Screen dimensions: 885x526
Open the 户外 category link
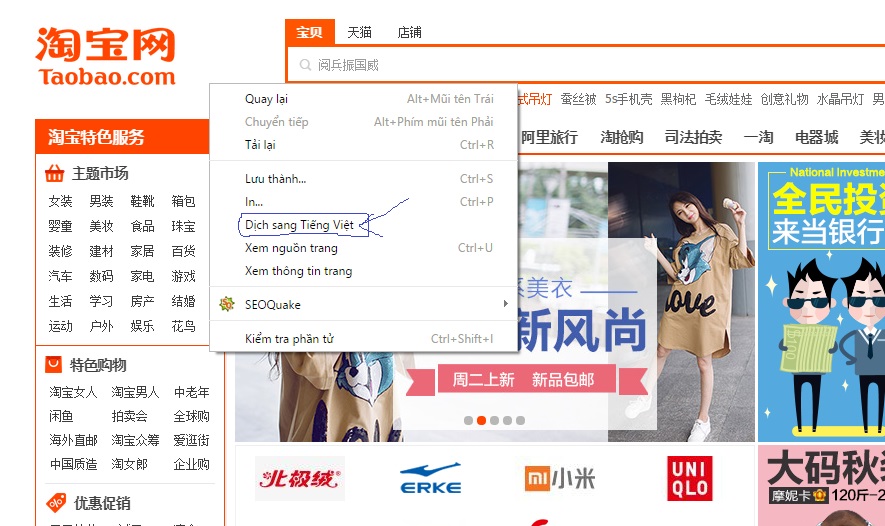tap(102, 326)
